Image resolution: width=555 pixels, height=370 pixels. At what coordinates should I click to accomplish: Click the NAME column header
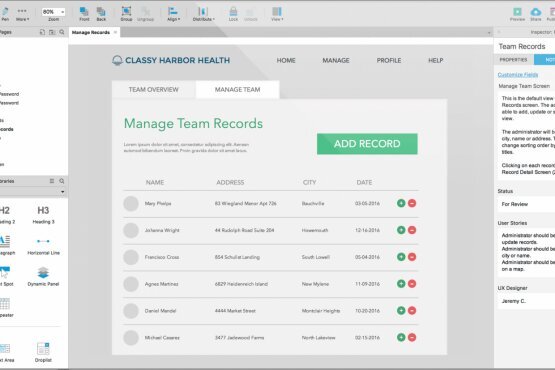point(155,182)
